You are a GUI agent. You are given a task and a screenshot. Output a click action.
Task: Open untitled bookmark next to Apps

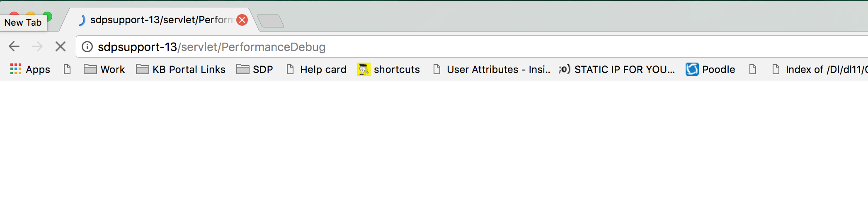[x=67, y=69]
